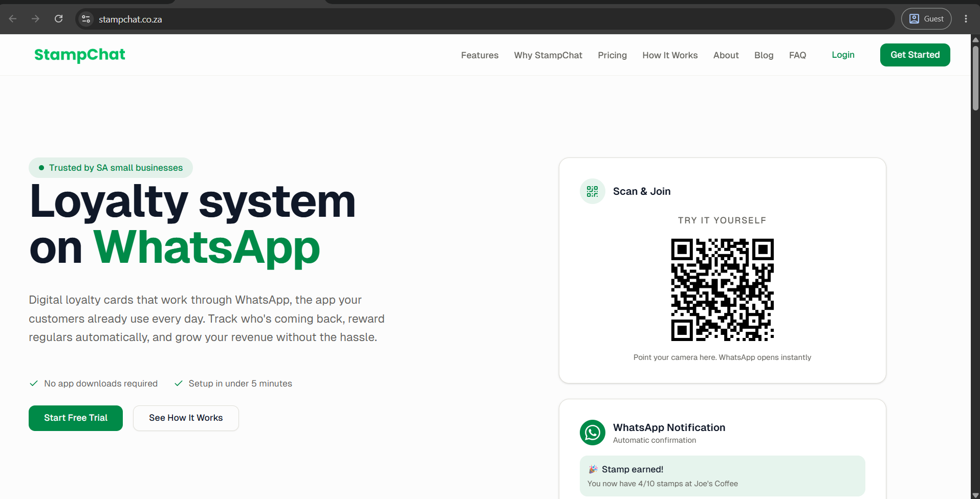Open the About nav item
Screen dimensions: 980x499
(726, 55)
